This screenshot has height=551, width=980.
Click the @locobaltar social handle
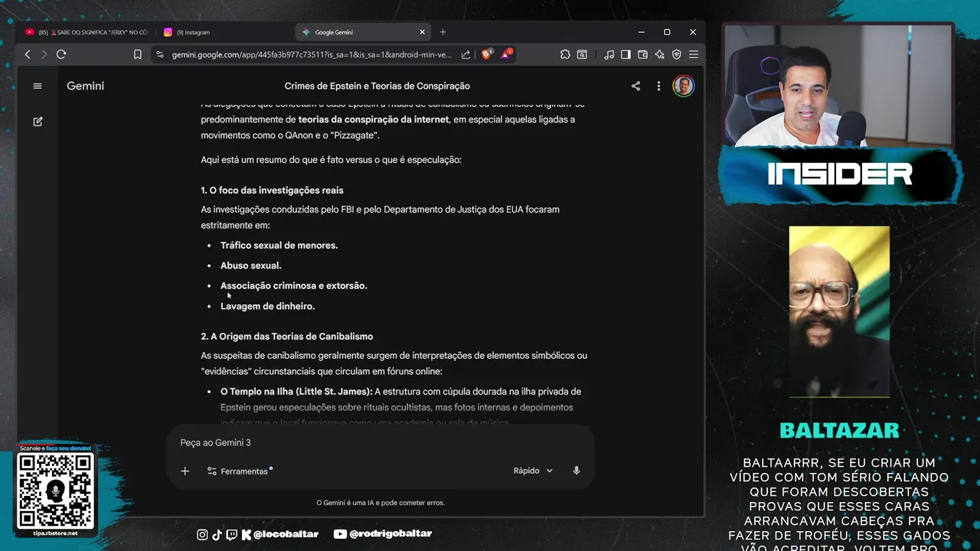click(x=285, y=534)
